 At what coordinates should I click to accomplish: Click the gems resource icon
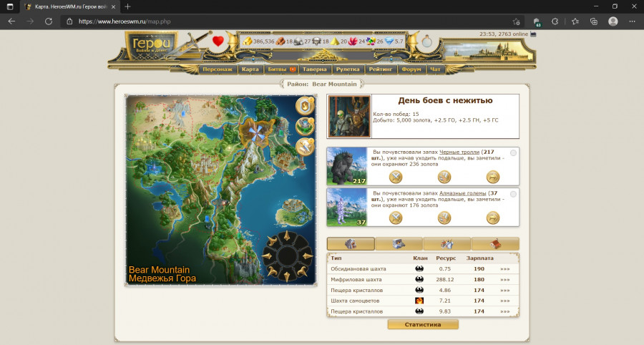pos(371,41)
